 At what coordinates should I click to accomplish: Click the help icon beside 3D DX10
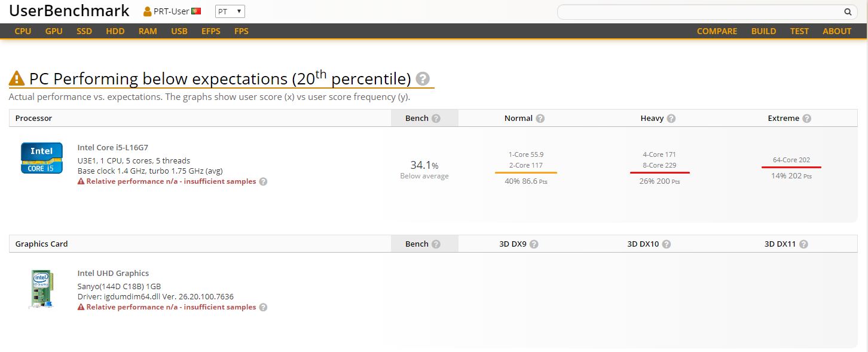tap(667, 244)
